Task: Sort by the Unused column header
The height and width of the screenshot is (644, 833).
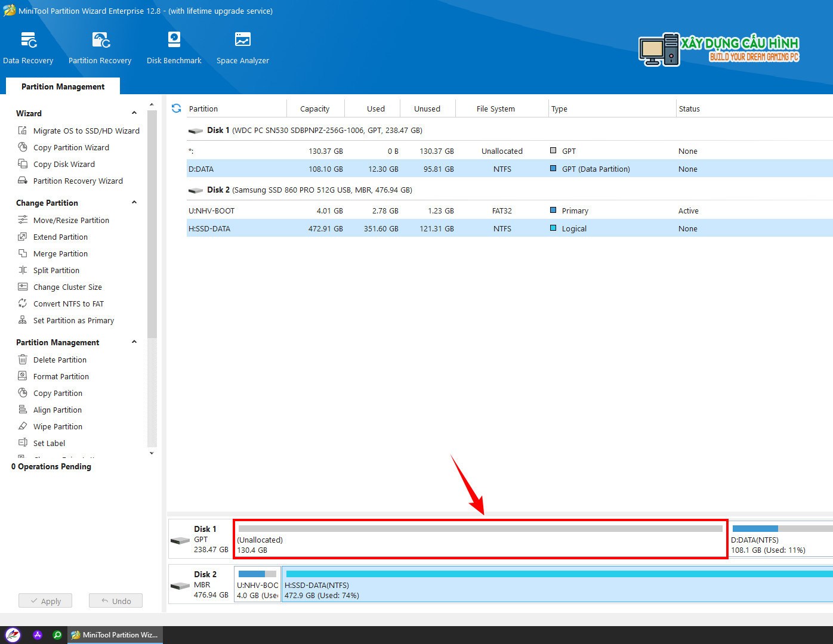Action: click(427, 109)
